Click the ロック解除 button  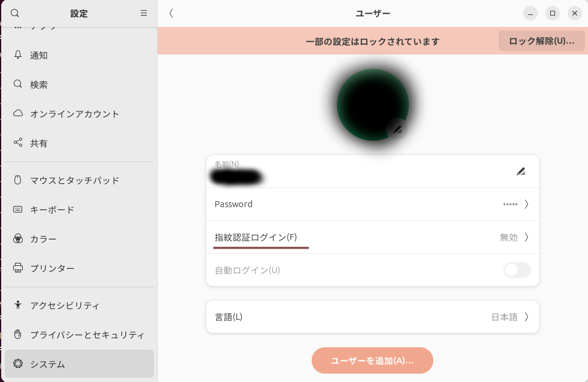point(541,41)
